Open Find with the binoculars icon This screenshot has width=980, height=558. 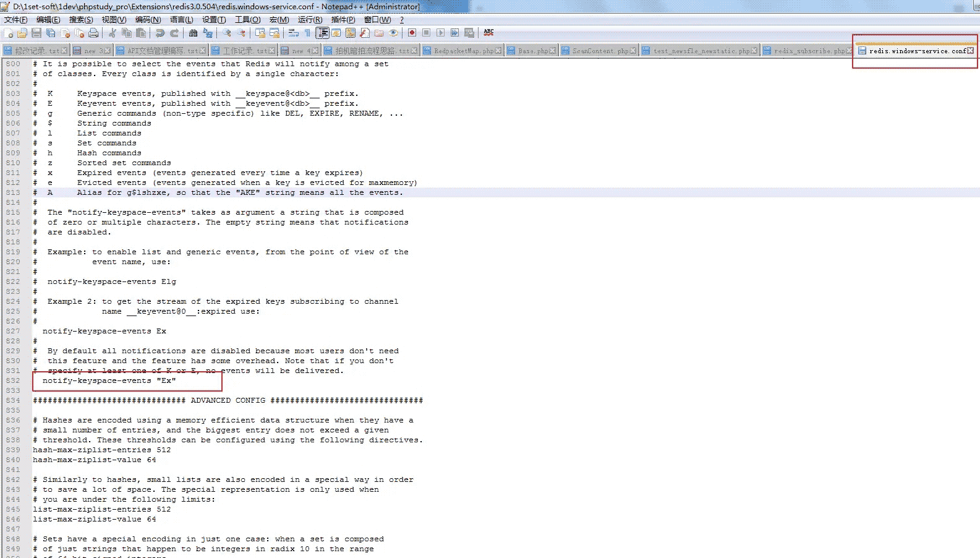194,33
